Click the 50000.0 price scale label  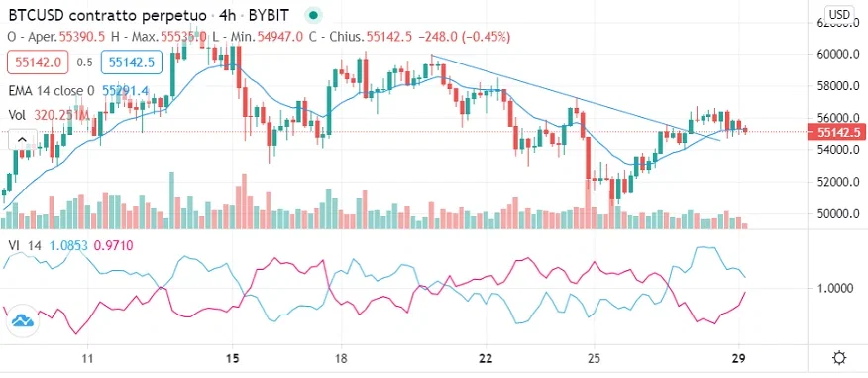tap(838, 214)
